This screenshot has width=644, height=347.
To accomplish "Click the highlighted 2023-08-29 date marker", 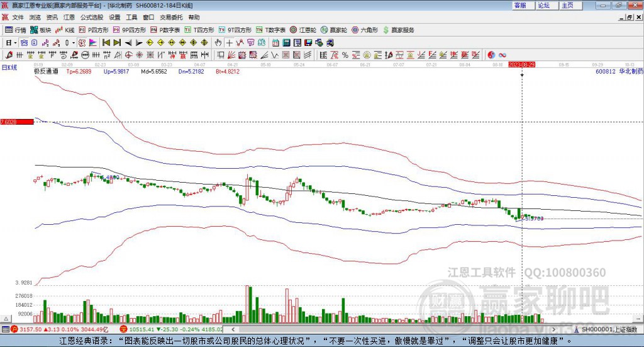I will 521,64.
